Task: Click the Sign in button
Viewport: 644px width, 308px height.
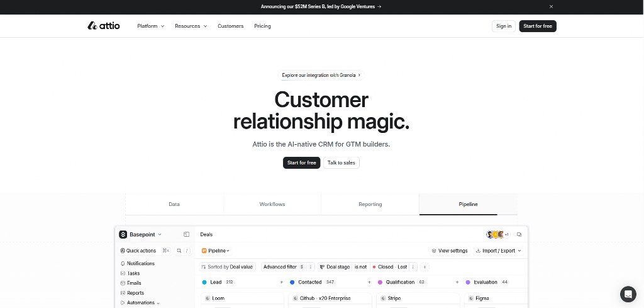Action: (504, 26)
